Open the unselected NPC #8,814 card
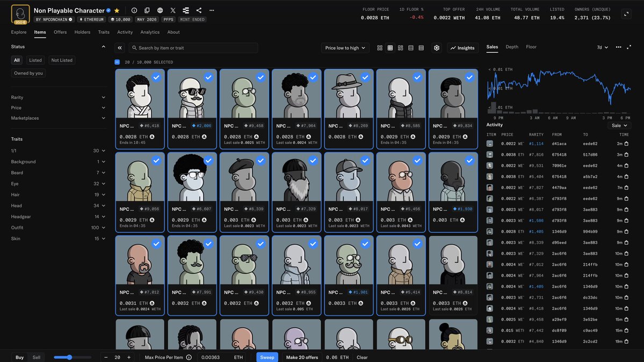This screenshot has height=362, width=644. pyautogui.click(x=453, y=276)
